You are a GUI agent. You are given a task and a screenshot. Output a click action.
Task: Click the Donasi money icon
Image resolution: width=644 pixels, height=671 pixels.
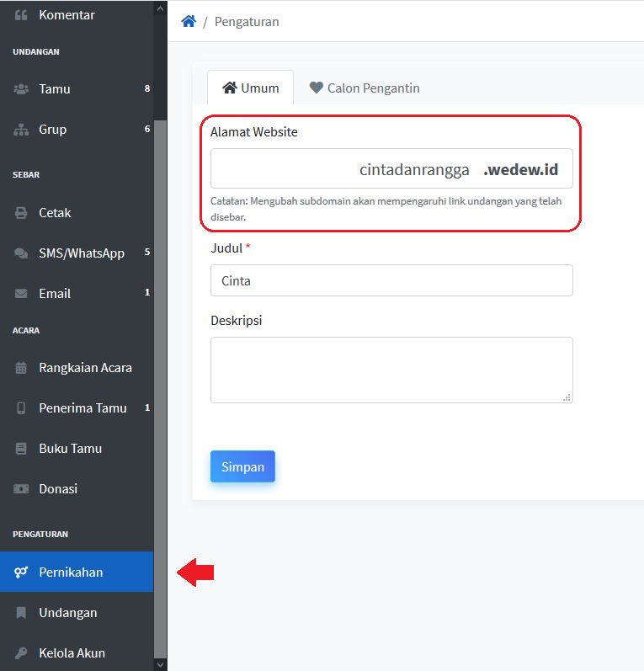pyautogui.click(x=21, y=488)
